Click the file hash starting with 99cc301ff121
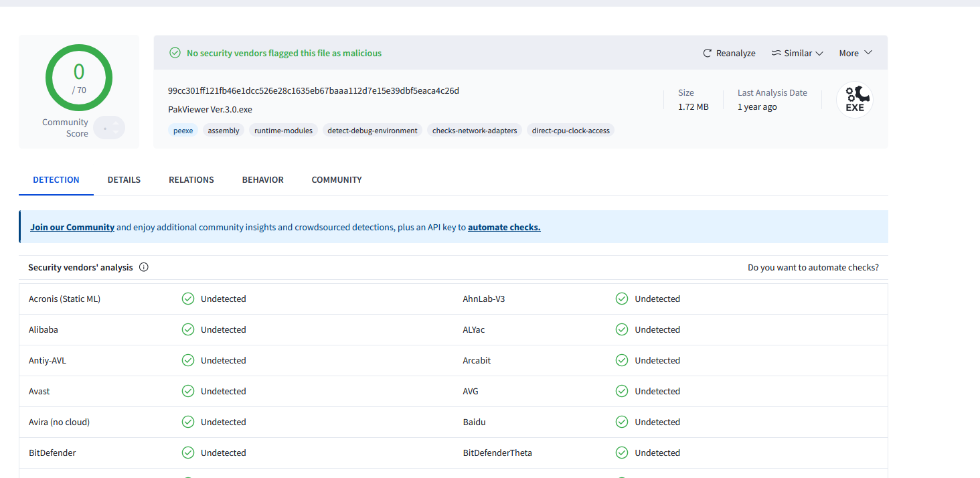Screen dimensions: 980x478 tap(313, 90)
